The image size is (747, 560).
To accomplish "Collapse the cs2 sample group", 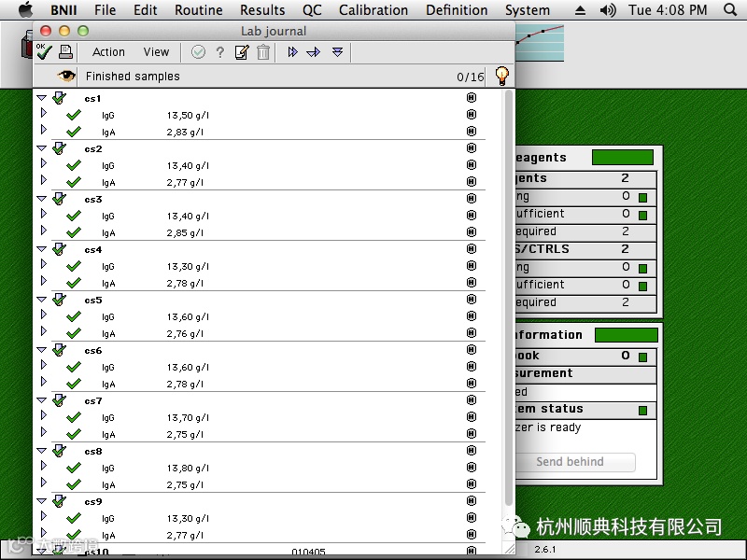I will click(42, 148).
